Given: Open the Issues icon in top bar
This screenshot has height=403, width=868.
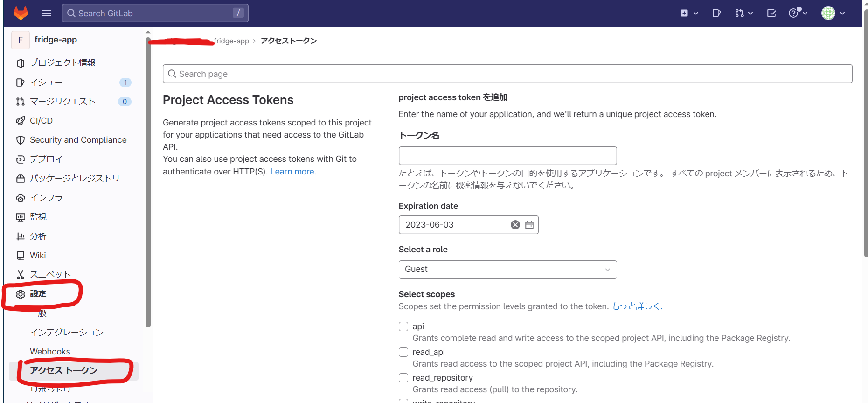Looking at the screenshot, I should (716, 13).
